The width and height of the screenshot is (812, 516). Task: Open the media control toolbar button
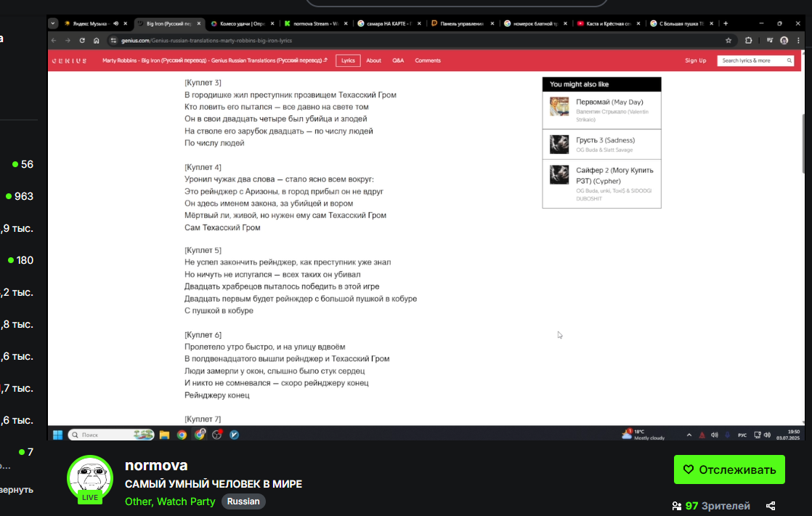(x=770, y=41)
